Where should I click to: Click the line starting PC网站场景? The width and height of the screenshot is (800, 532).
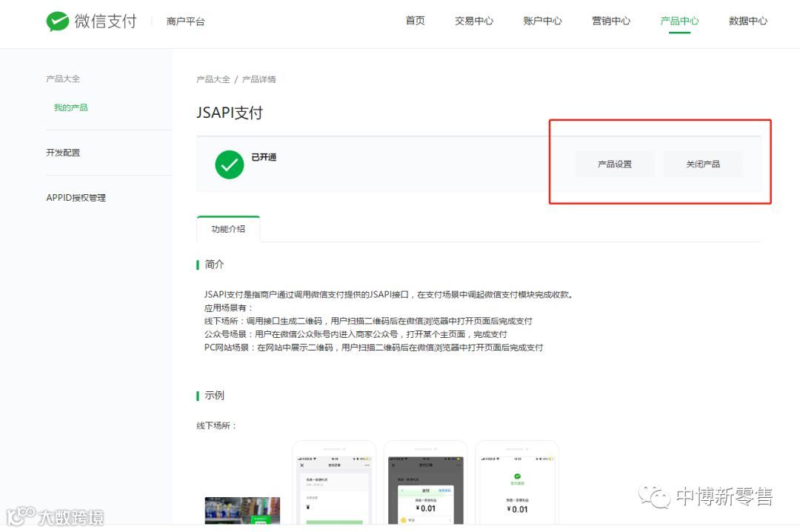[x=373, y=348]
